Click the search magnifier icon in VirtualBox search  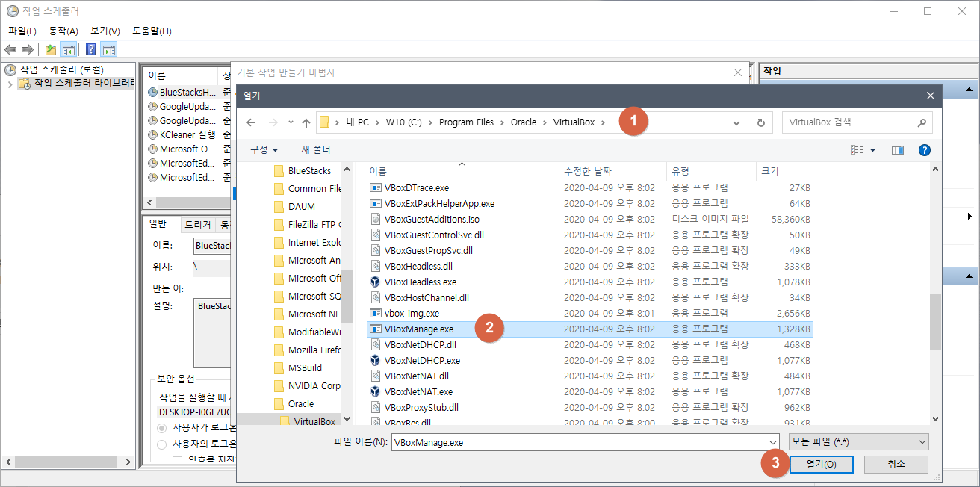coord(921,122)
